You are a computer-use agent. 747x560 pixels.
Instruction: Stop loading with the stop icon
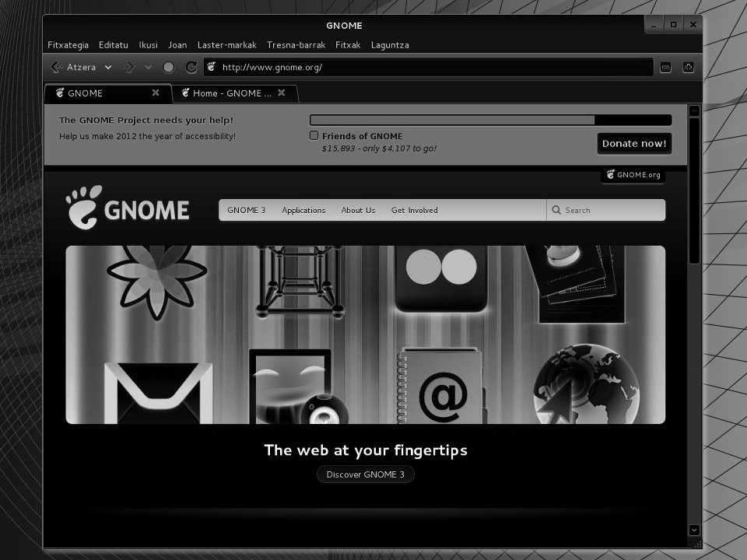[x=168, y=67]
